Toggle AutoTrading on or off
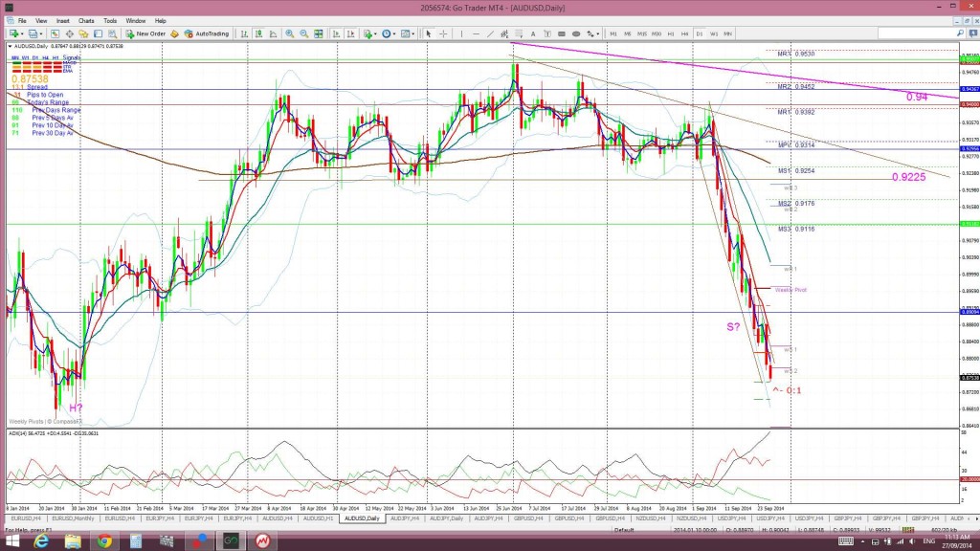 pos(206,33)
